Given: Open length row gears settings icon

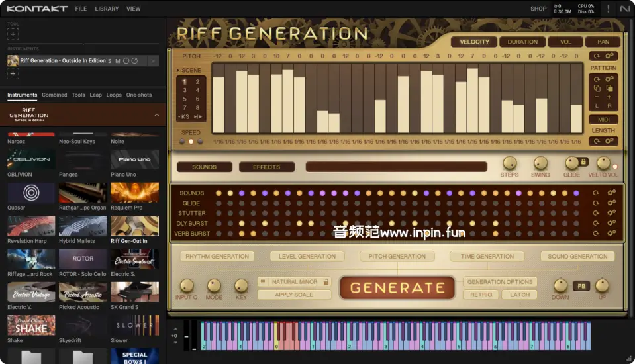Looking at the screenshot, I should [609, 141].
